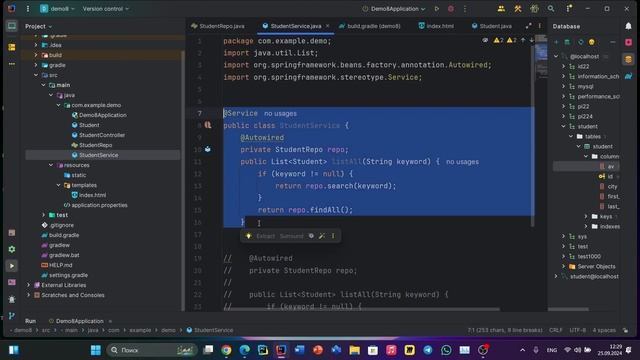
Task: Open application.properties file
Action: coord(99,205)
